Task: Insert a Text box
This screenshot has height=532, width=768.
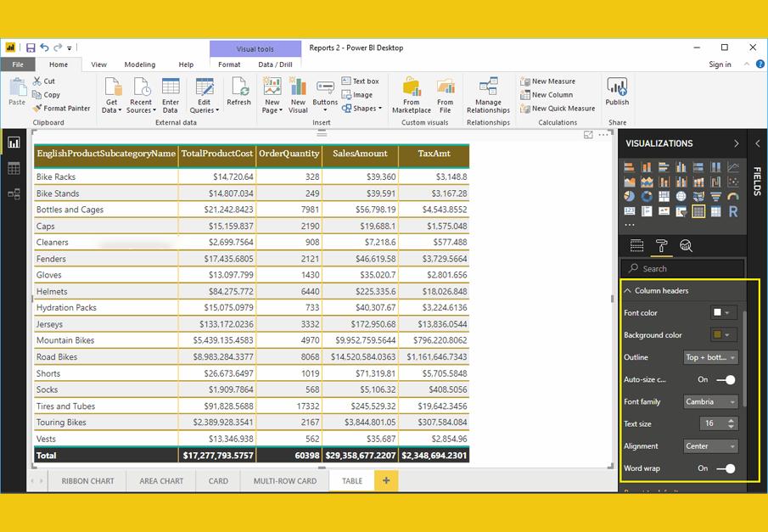Action: [361, 81]
